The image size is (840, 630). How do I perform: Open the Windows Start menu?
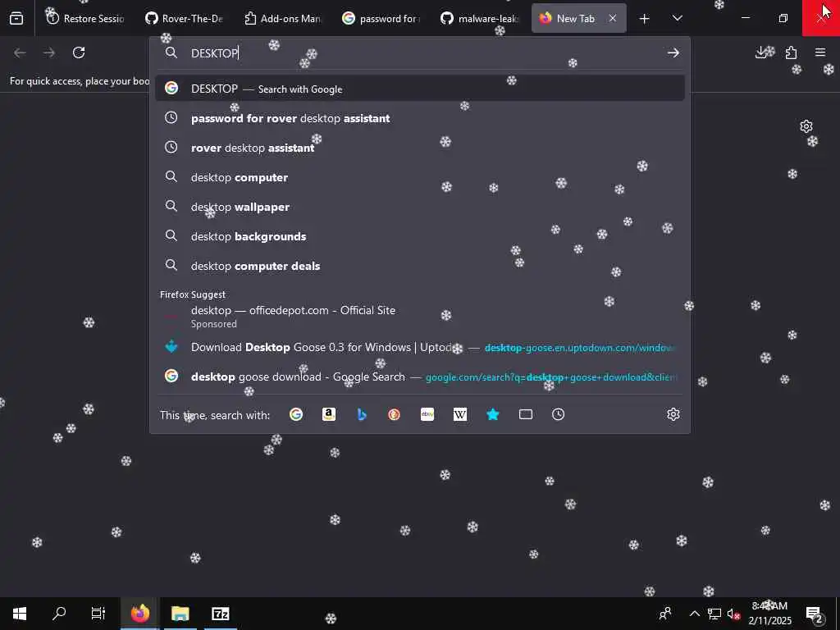click(x=20, y=614)
